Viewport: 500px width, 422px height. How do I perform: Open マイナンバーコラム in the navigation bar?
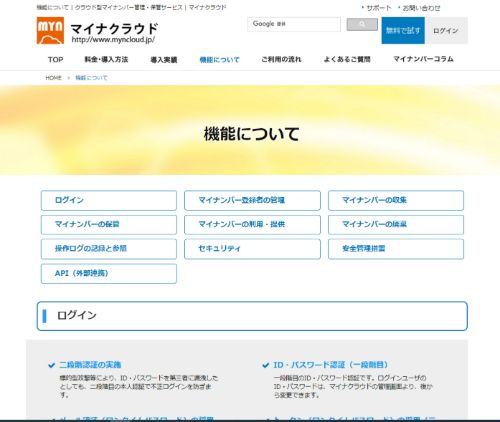point(423,59)
